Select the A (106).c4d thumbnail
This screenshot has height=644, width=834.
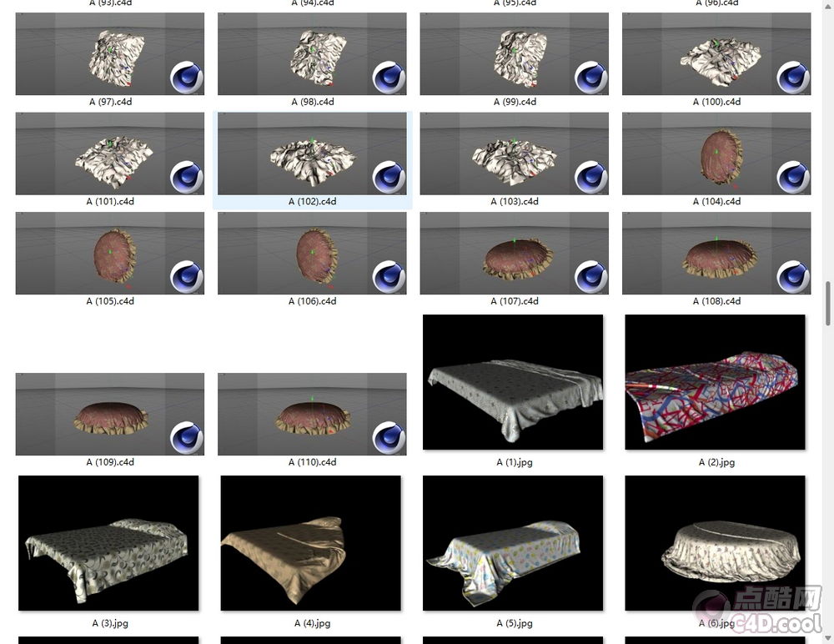coord(312,254)
